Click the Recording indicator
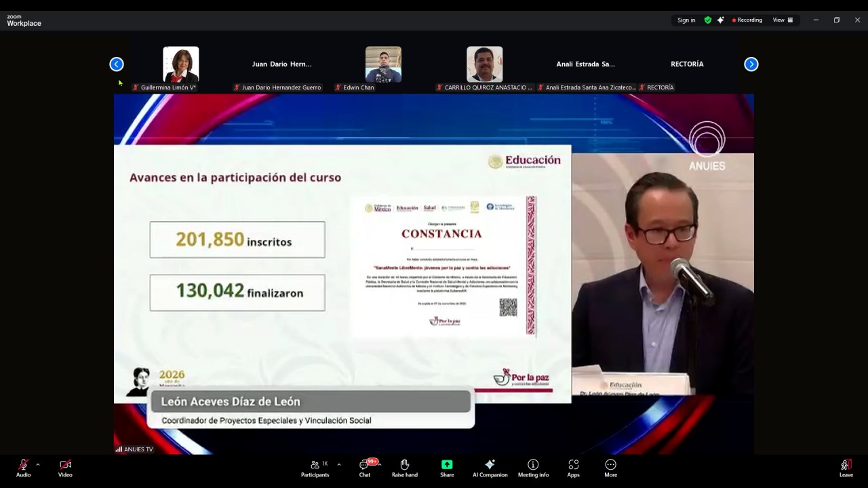The image size is (868, 488). pos(747,20)
